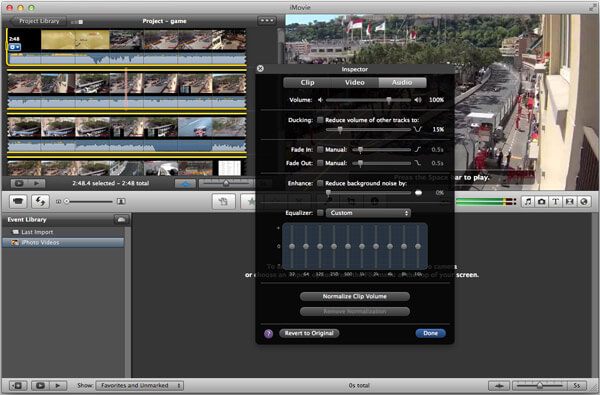Click Normalize Clip Volume button

tap(355, 297)
